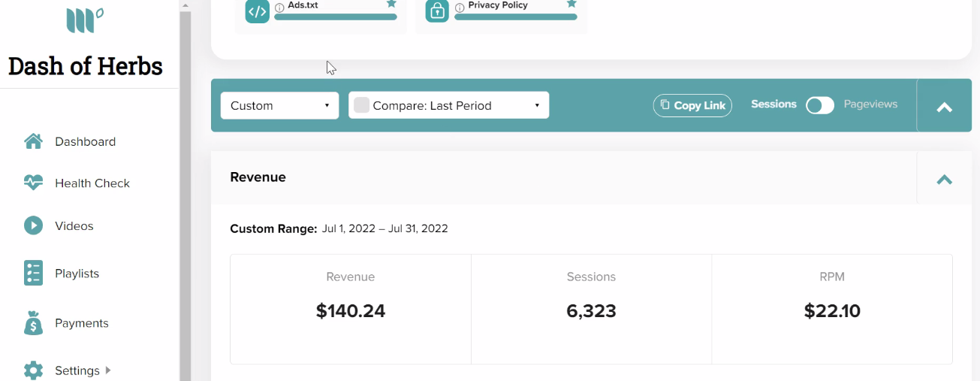The image size is (980, 381).
Task: Click the Privacy Policy lock icon
Action: 438,11
